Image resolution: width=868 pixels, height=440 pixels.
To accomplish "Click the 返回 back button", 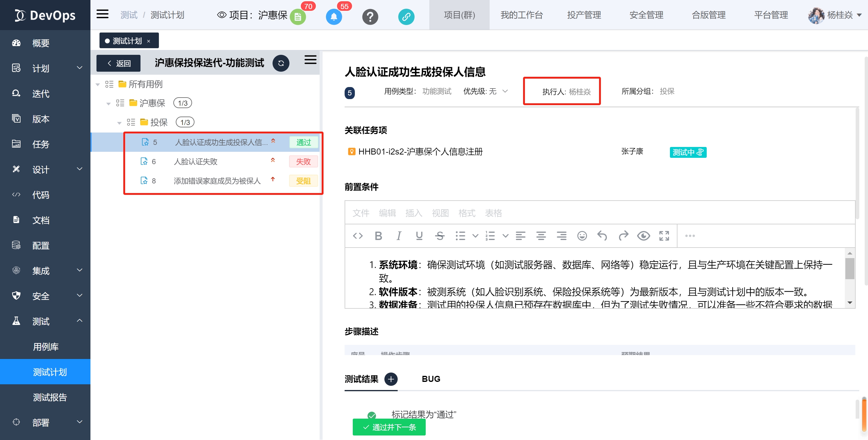I will click(118, 63).
